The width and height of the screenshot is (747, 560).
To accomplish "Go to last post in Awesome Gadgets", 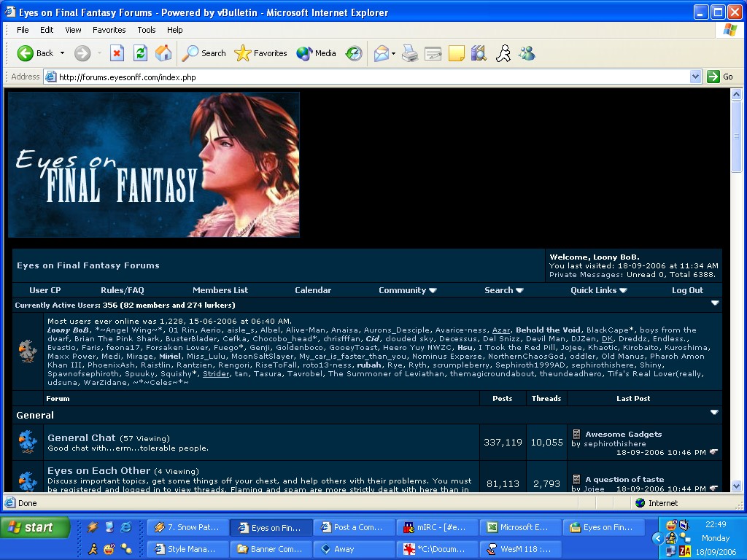I will pos(713,452).
